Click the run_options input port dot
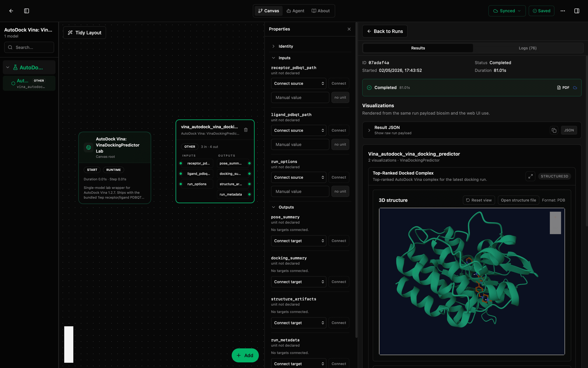Image resolution: width=588 pixels, height=368 pixels. click(x=181, y=184)
